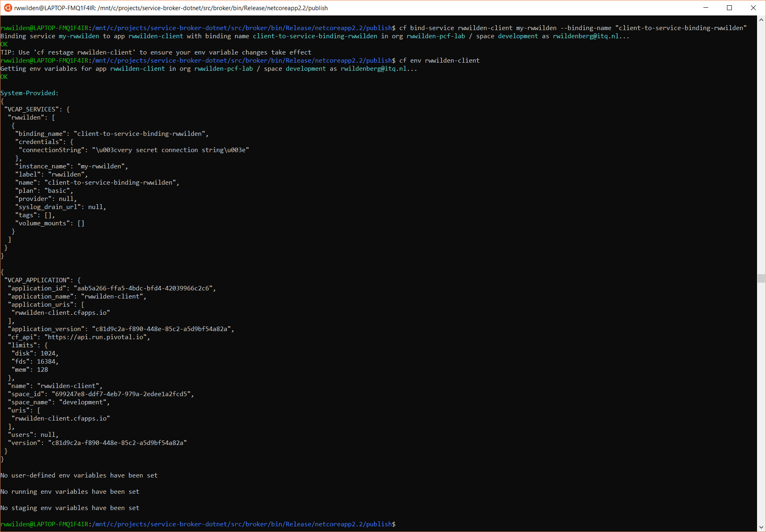Click 'No running env variables have been set'
The height and width of the screenshot is (532, 766).
tap(70, 492)
